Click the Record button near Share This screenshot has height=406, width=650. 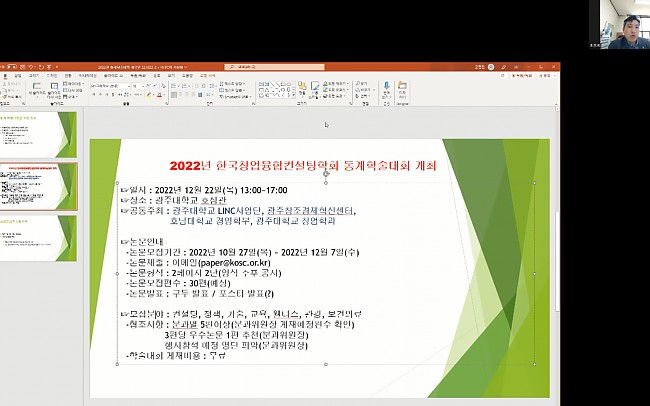coord(521,76)
